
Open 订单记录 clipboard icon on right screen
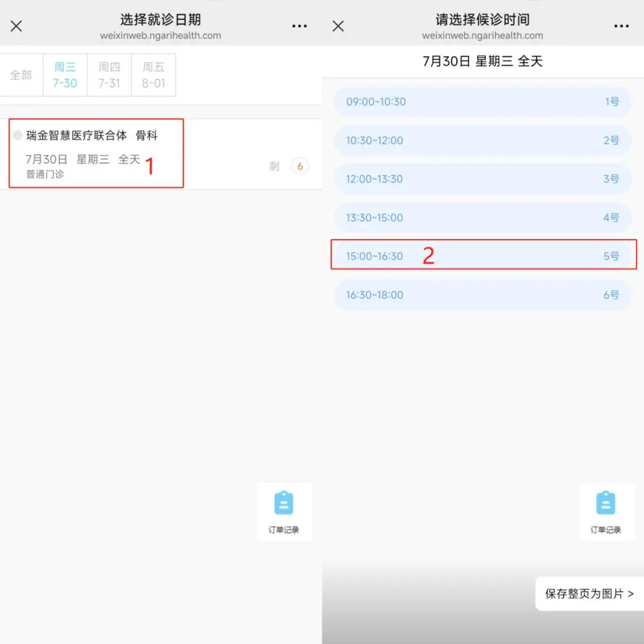tap(606, 511)
